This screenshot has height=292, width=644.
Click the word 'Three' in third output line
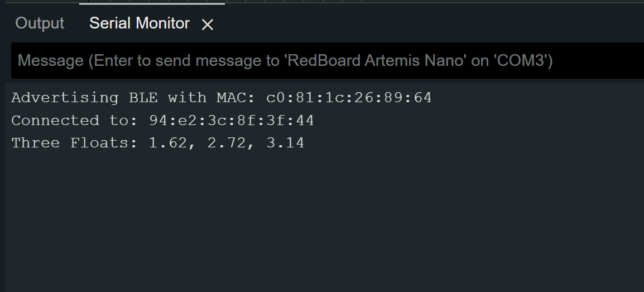coord(35,143)
